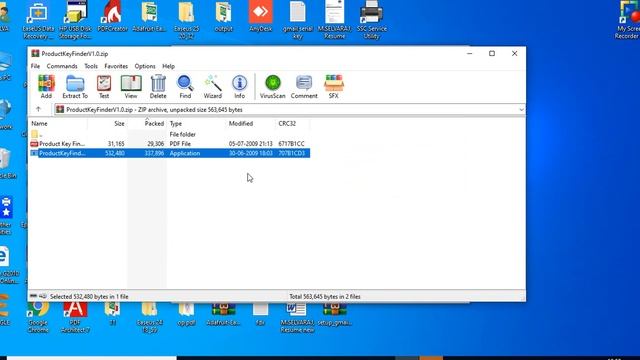Click the Test archive toolbar icon

pos(104,87)
